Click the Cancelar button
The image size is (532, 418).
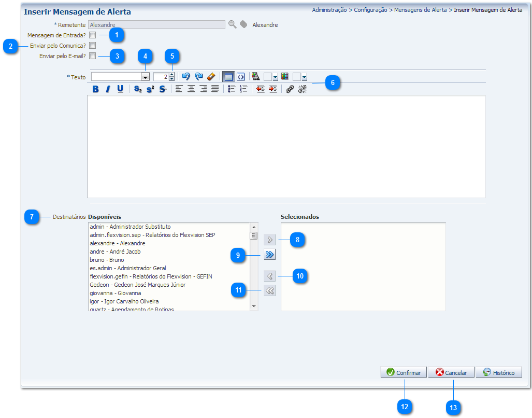(451, 372)
